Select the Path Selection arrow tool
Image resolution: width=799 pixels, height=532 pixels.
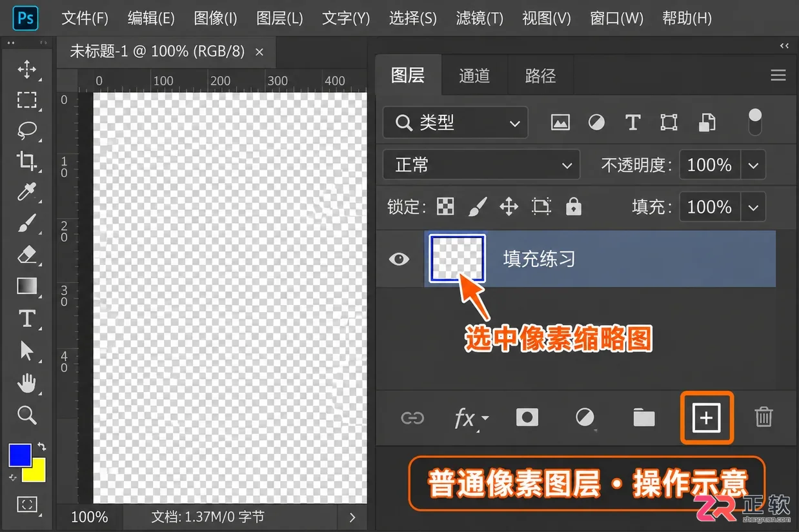coord(26,351)
